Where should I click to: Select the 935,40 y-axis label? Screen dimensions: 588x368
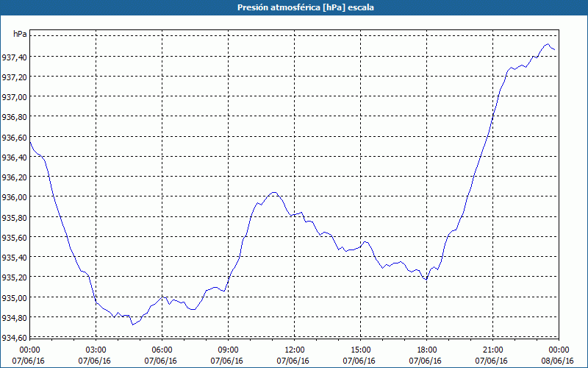[14, 258]
